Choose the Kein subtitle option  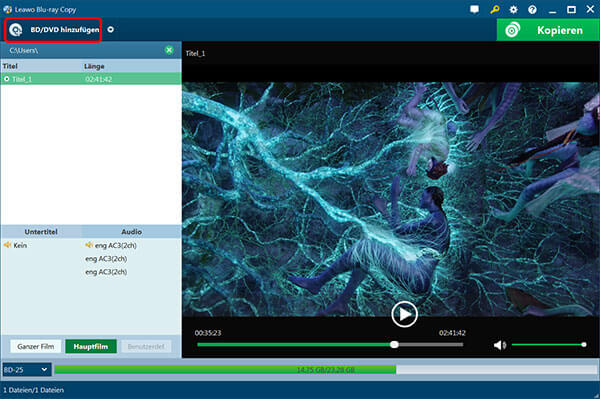pos(20,245)
